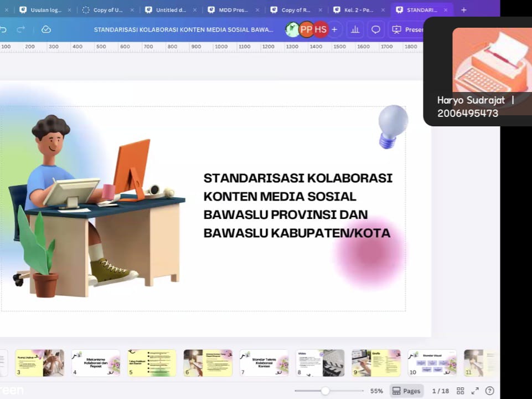
Task: Click the redo arrow icon
Action: tap(21, 29)
